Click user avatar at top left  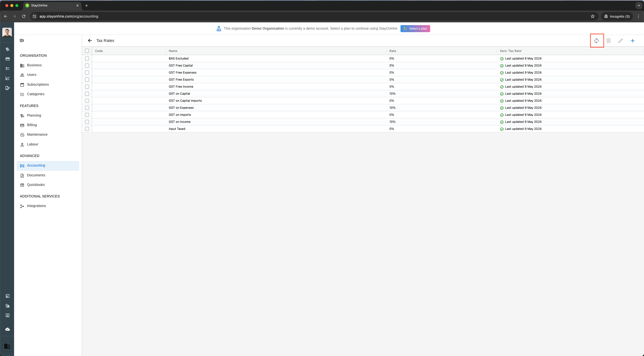[x=7, y=32]
